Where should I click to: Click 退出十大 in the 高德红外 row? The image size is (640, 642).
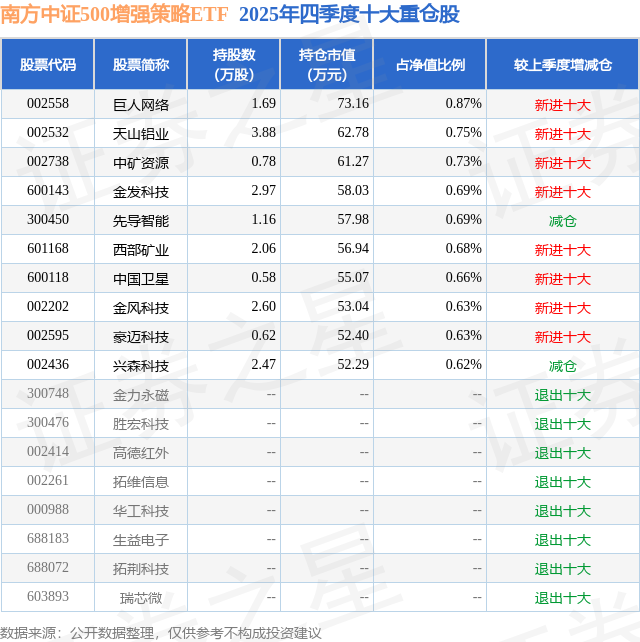563,453
